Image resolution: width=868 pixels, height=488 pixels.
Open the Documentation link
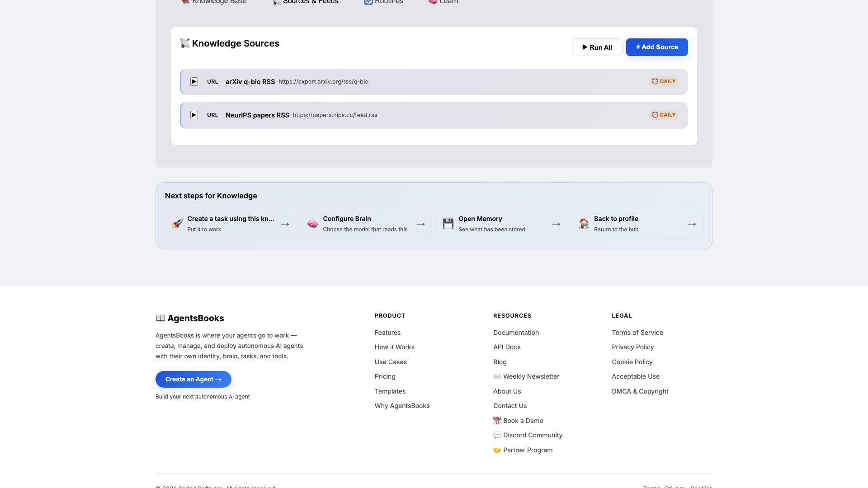point(516,333)
